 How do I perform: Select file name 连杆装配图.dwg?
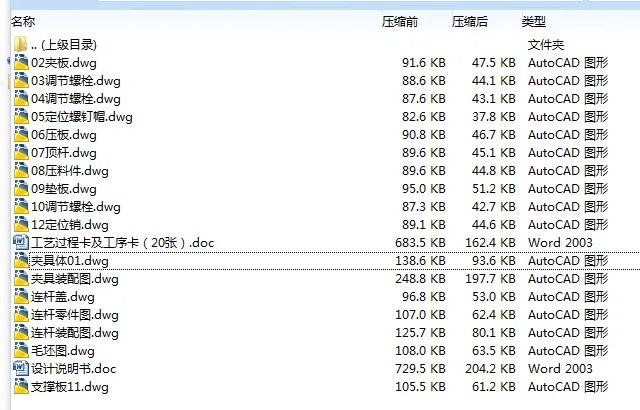[75, 332]
